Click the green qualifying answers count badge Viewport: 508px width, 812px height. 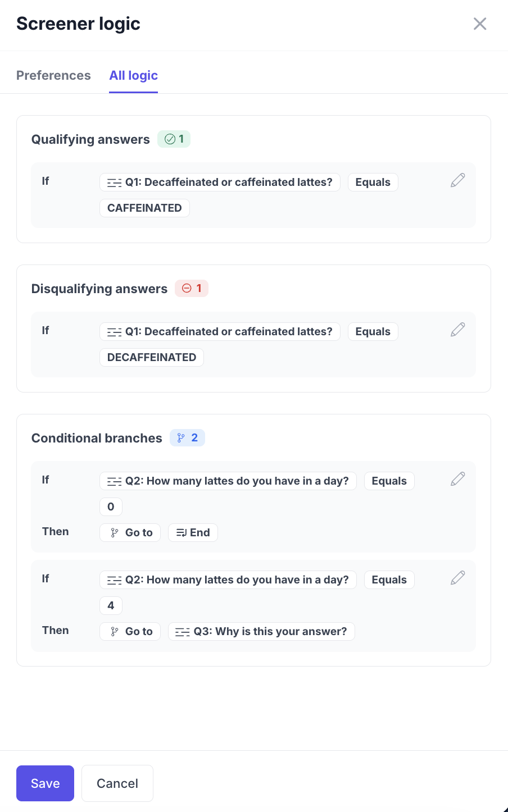click(x=174, y=139)
